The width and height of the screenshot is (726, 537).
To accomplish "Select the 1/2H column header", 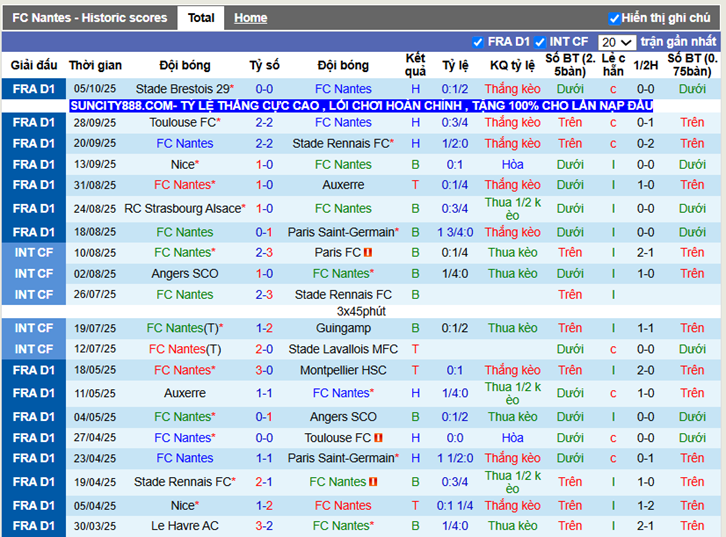I will [645, 65].
